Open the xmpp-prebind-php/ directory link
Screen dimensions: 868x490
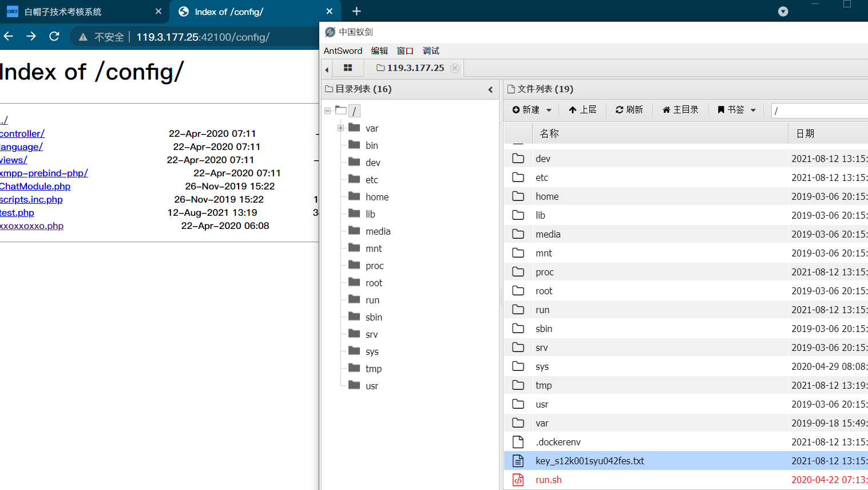tap(44, 173)
